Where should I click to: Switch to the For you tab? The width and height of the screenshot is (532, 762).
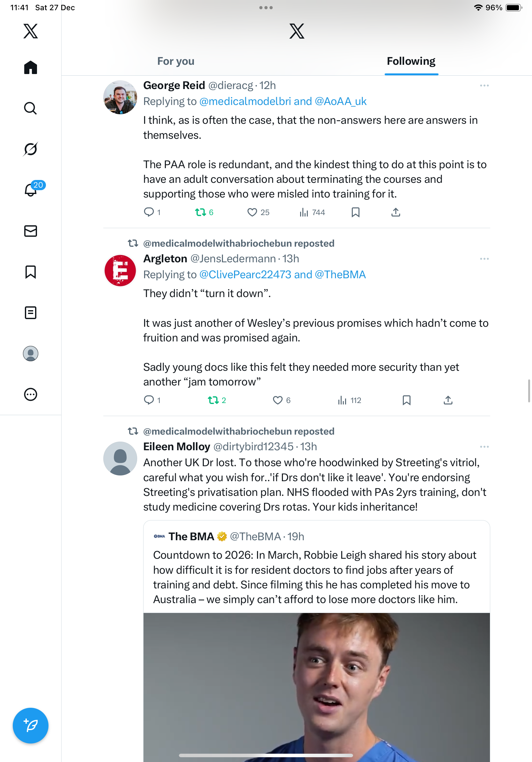coord(176,61)
